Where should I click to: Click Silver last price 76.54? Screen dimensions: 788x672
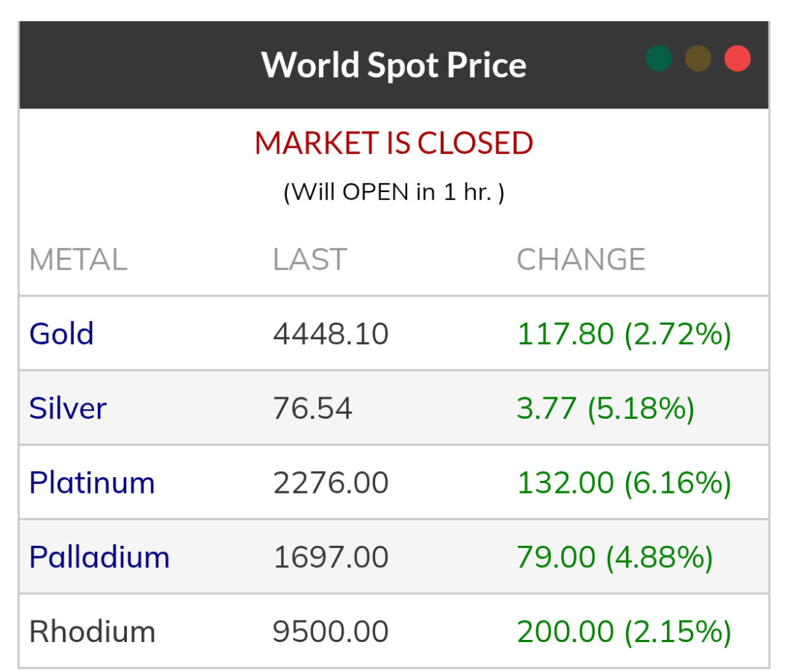pyautogui.click(x=312, y=408)
